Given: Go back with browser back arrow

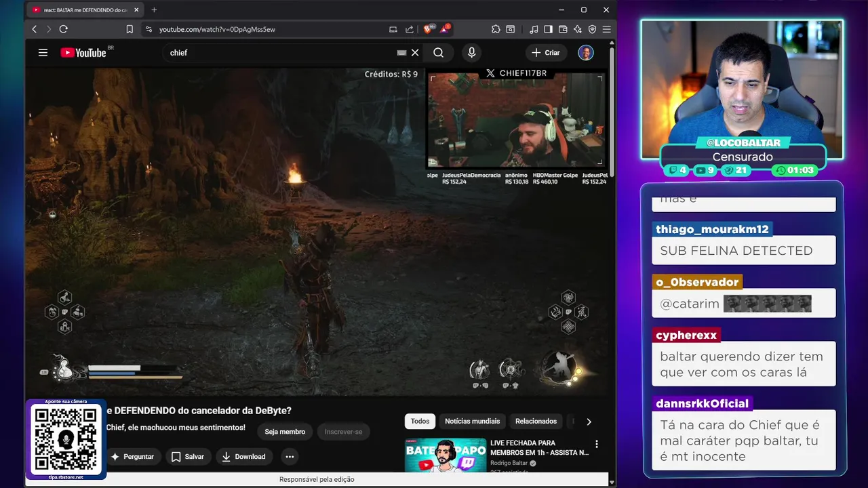Looking at the screenshot, I should coord(35,29).
